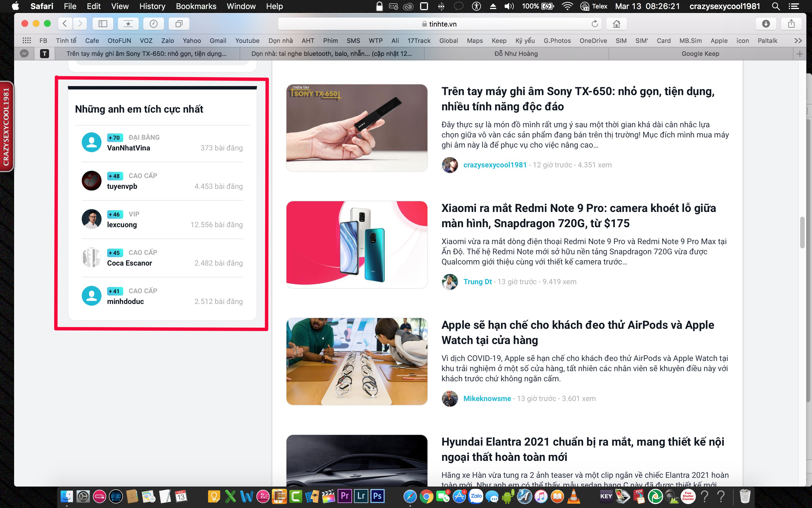Go forward with Safari's forward arrow
Viewport: 812px width, 508px height.
pos(80,23)
